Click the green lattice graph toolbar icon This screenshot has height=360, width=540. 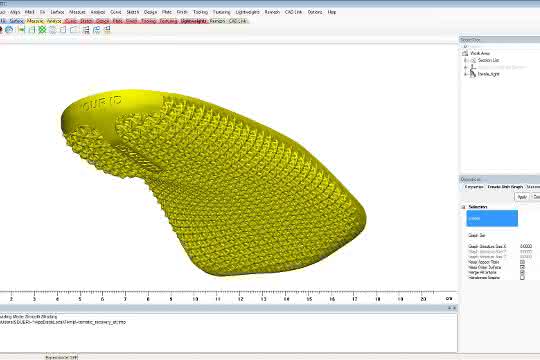coord(42,30)
